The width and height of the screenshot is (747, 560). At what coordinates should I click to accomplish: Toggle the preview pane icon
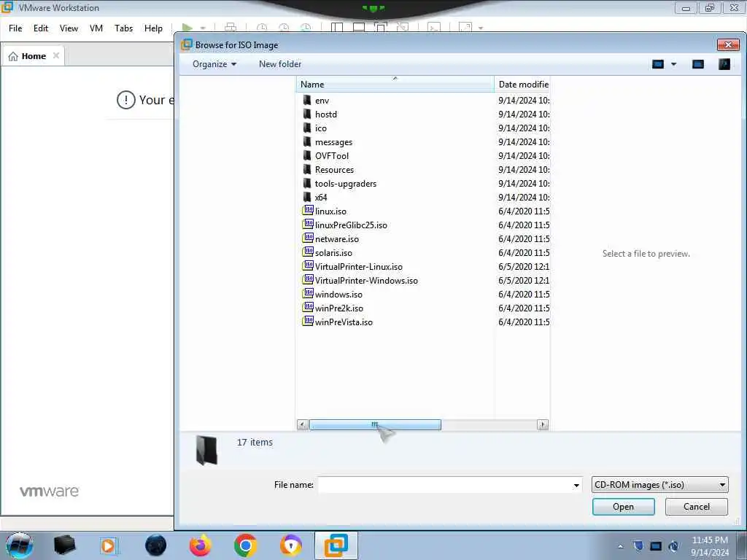point(698,64)
